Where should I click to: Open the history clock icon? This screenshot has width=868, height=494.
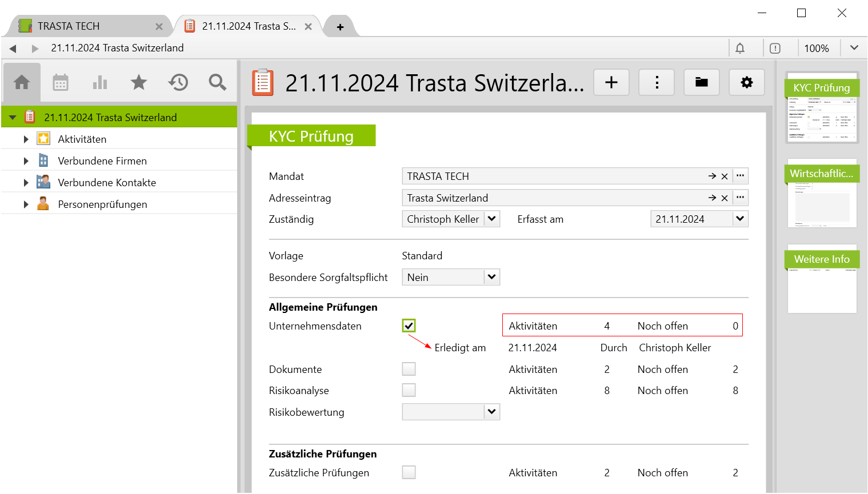[x=178, y=83]
